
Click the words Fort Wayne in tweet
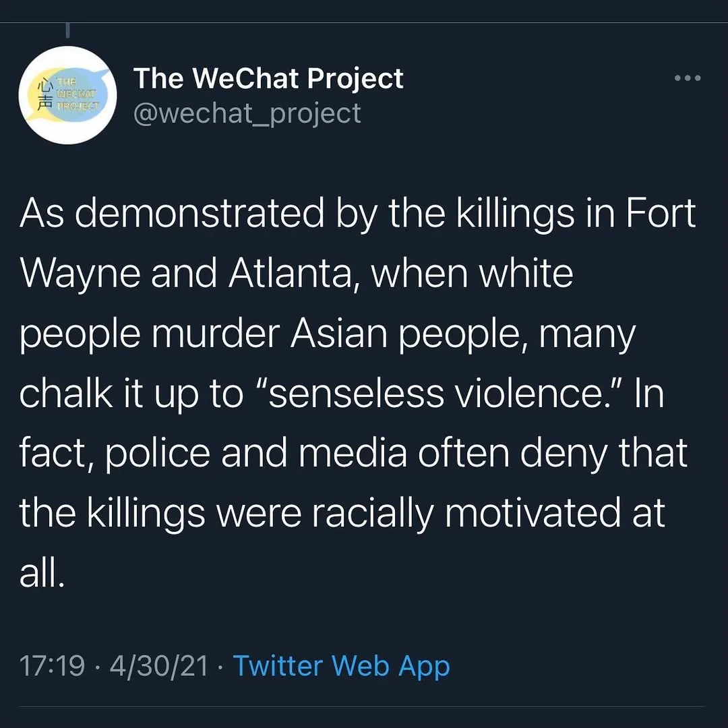[x=661, y=214]
